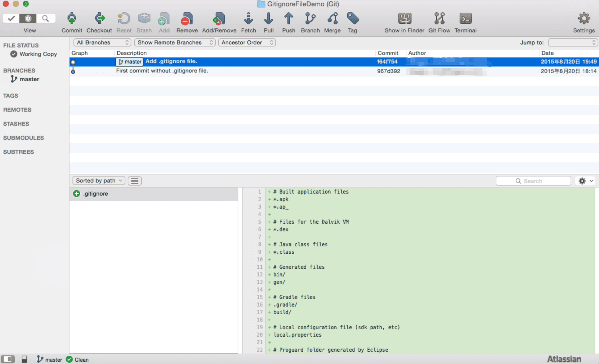This screenshot has width=599, height=364.
Task: Click the diff line 'build/'
Action: (282, 312)
